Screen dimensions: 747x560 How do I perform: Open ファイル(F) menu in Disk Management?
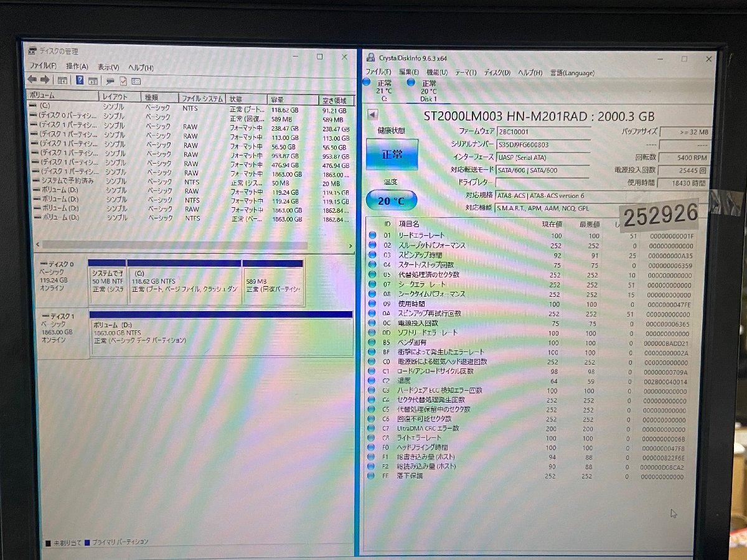43,66
